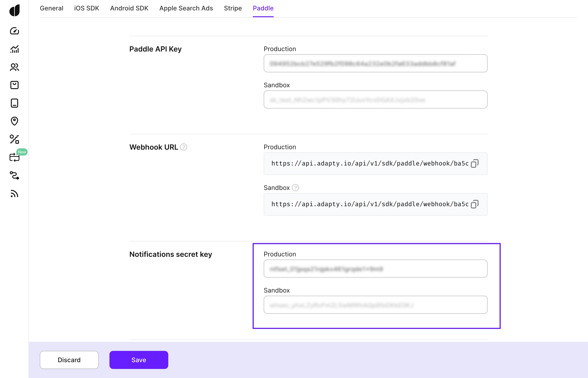
Task: Open the products bag icon in sidebar
Action: pyautogui.click(x=14, y=85)
